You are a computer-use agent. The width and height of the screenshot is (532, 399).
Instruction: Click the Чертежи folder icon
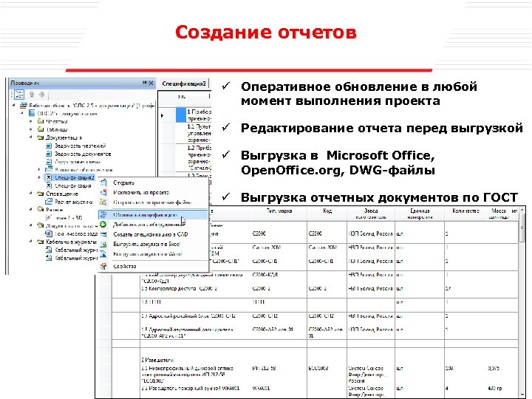click(x=41, y=121)
